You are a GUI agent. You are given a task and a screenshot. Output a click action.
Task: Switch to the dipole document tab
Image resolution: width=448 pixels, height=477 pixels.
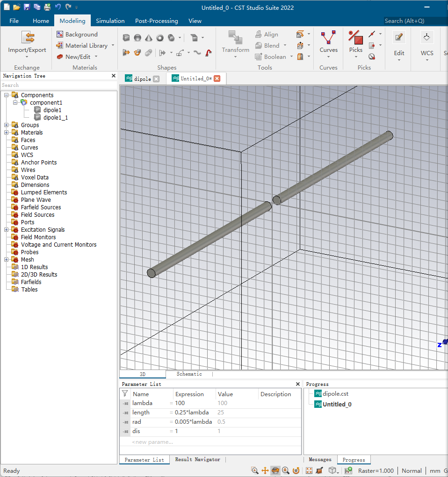pyautogui.click(x=142, y=79)
